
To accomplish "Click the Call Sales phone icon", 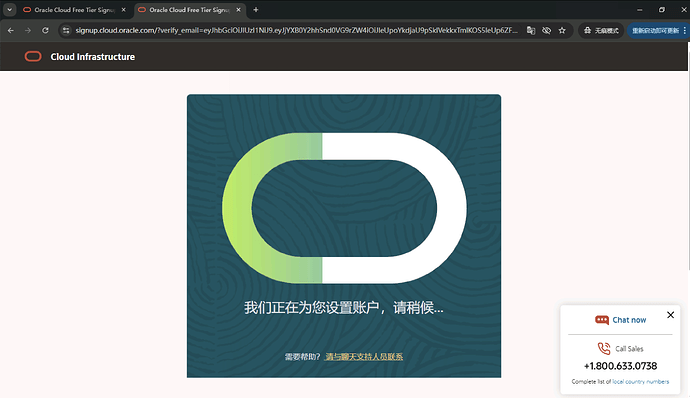I will (x=604, y=349).
